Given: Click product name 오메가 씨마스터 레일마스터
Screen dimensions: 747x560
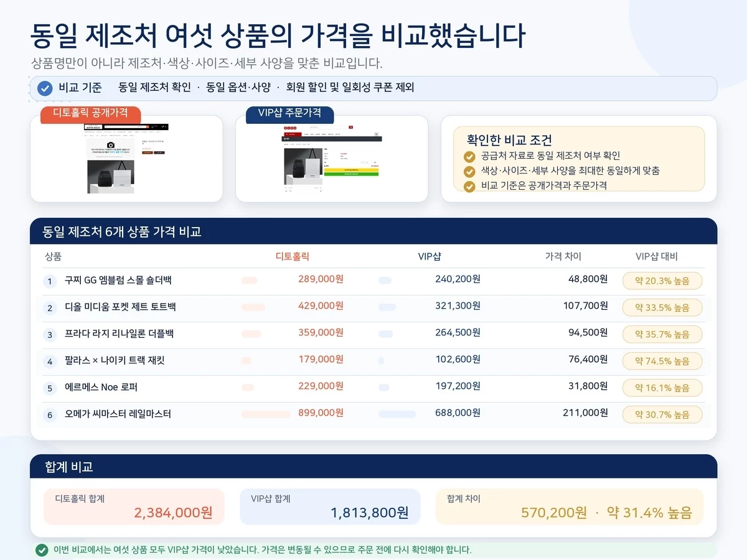Looking at the screenshot, I should point(118,414).
